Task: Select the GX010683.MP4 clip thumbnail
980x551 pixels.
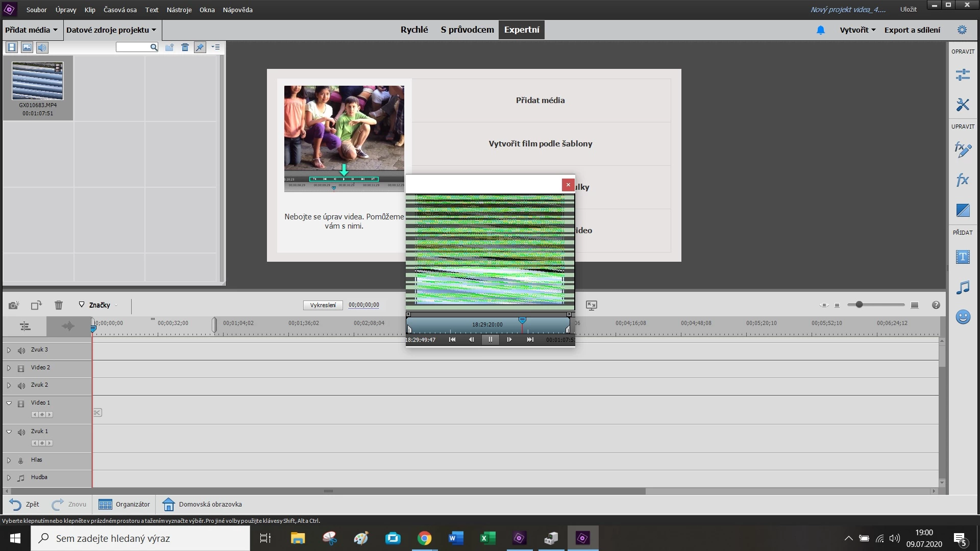Action: (38, 82)
